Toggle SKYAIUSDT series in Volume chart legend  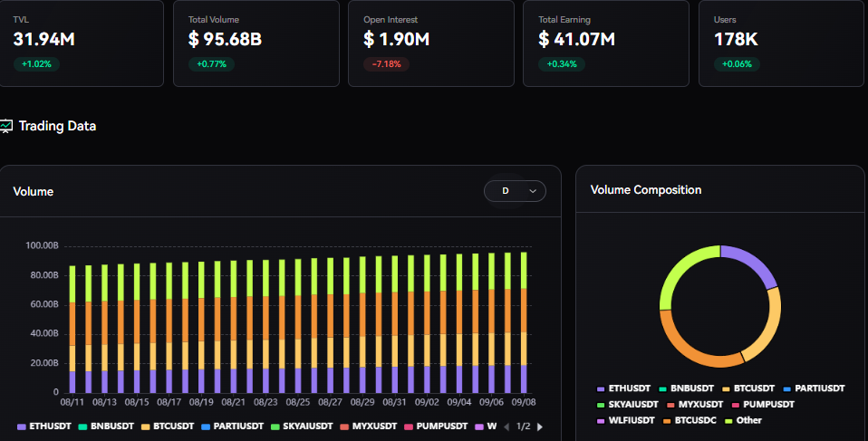click(x=302, y=427)
